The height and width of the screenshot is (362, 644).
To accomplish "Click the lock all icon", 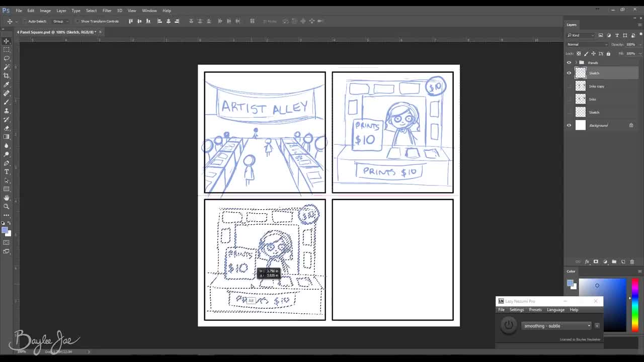I will (608, 53).
